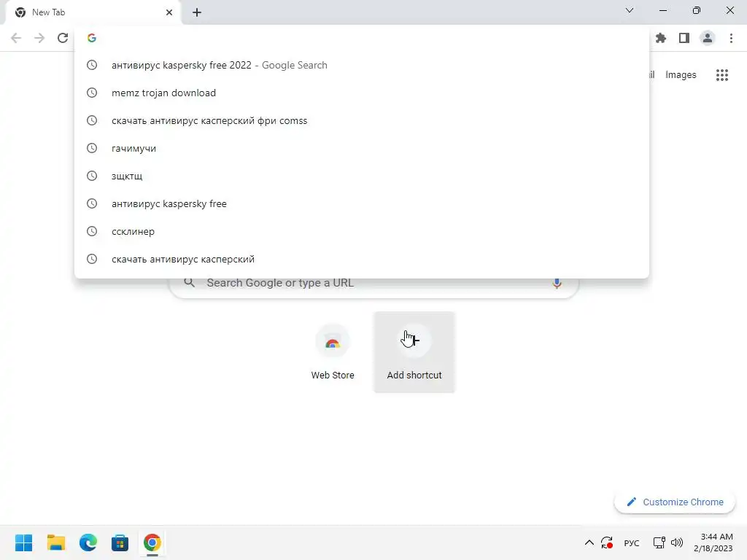Launch Microsoft Edge from the taskbar
Screen dimensions: 747x560
click(88, 542)
